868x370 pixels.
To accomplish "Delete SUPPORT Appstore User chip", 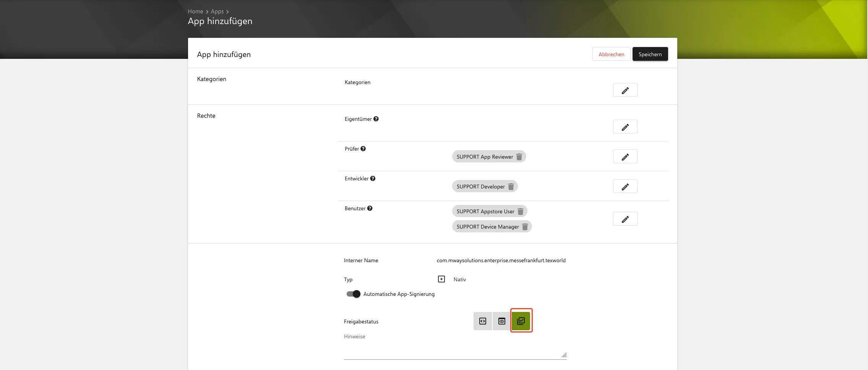I will [x=520, y=211].
